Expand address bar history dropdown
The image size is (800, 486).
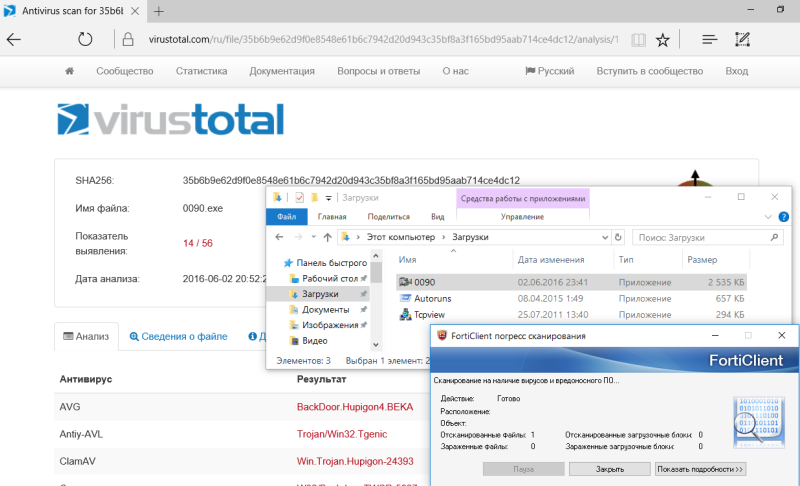[x=605, y=237]
